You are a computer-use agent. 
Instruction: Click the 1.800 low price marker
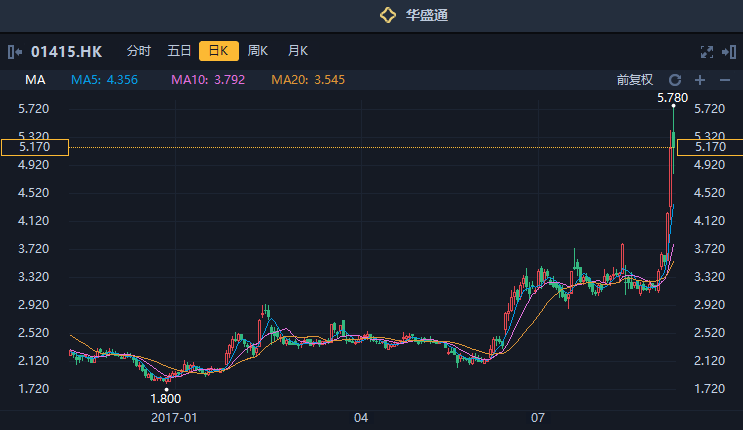click(x=166, y=398)
